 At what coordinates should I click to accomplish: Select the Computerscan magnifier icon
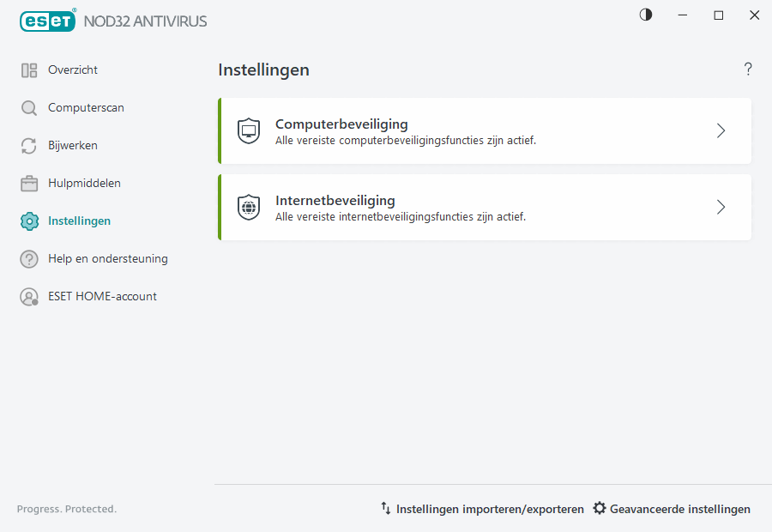[x=29, y=107]
